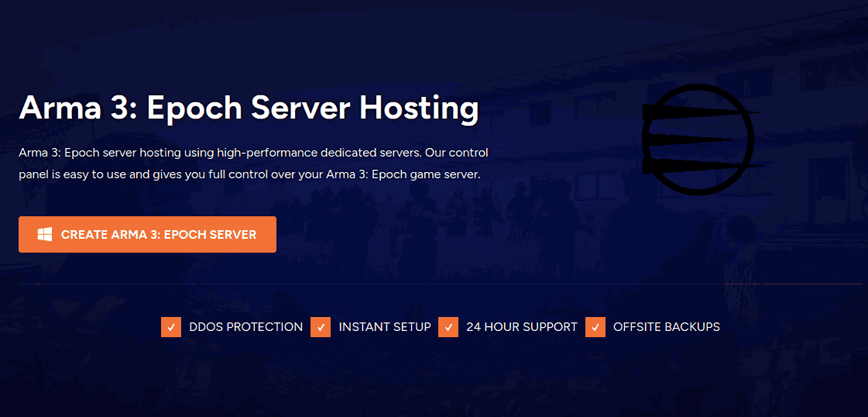Select the OFFSITE BACKUPS label text

666,327
